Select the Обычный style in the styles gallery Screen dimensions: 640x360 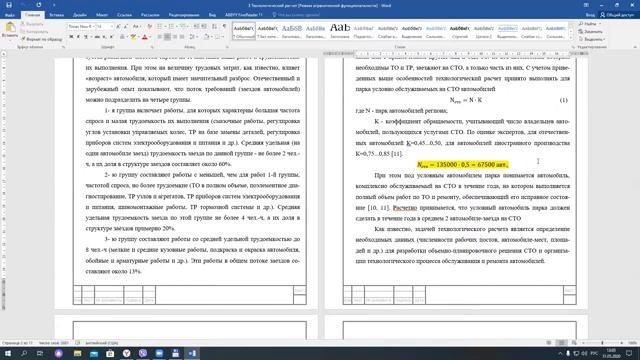[244, 31]
